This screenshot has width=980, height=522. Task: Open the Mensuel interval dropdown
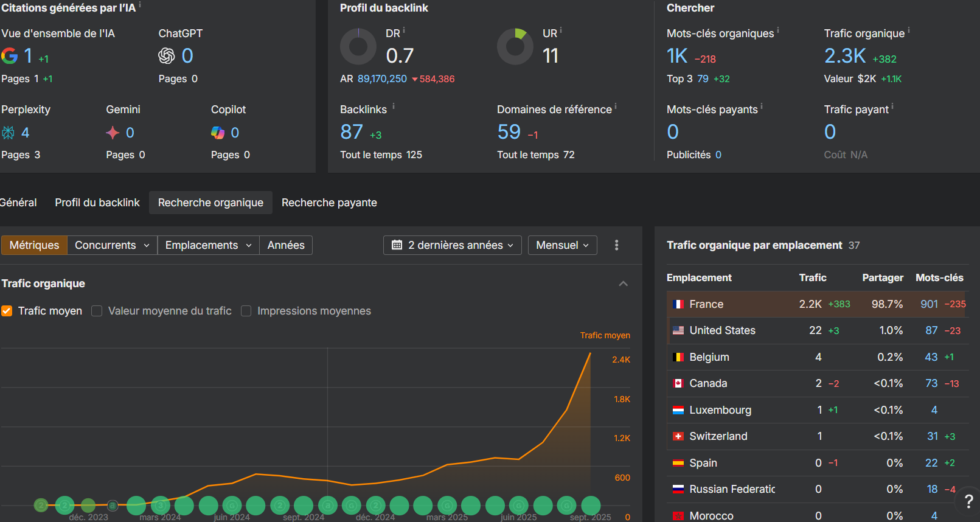click(562, 245)
